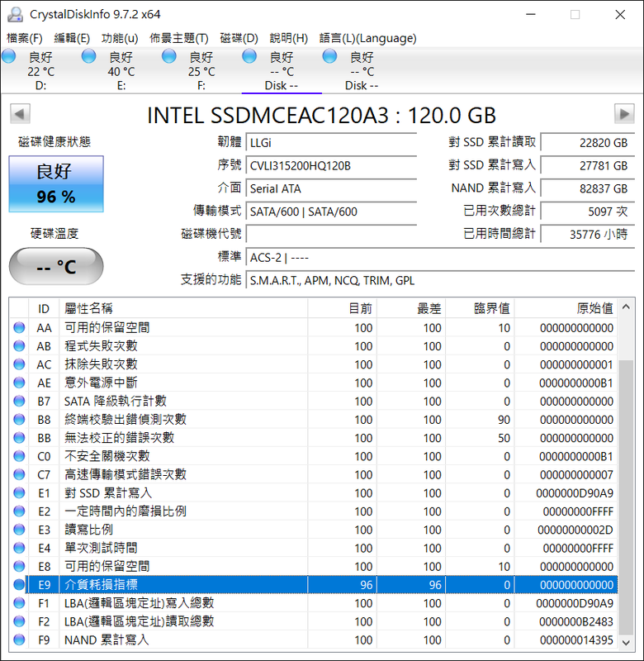Open the 佈景主題(T) menu
This screenshot has width=644, height=661.
click(179, 38)
